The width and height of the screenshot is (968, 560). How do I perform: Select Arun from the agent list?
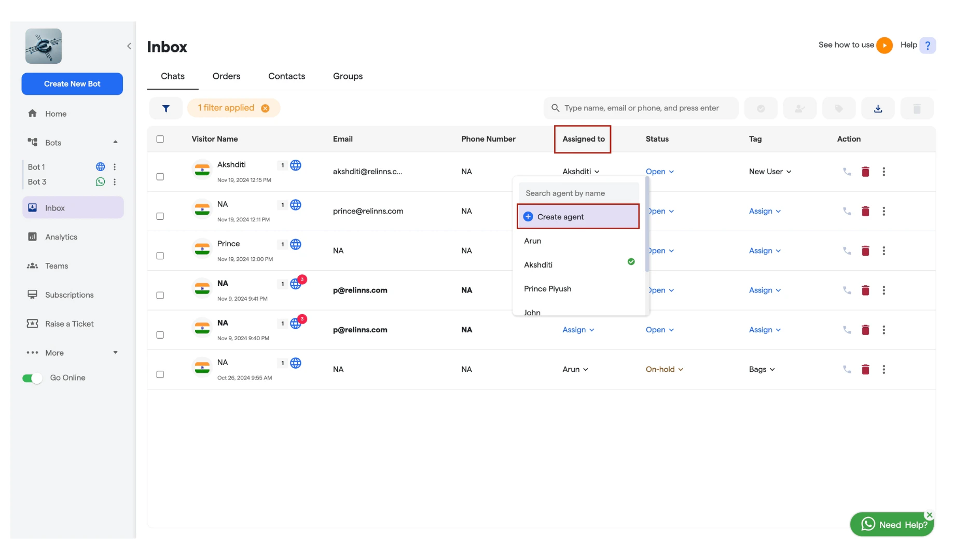(x=578, y=241)
